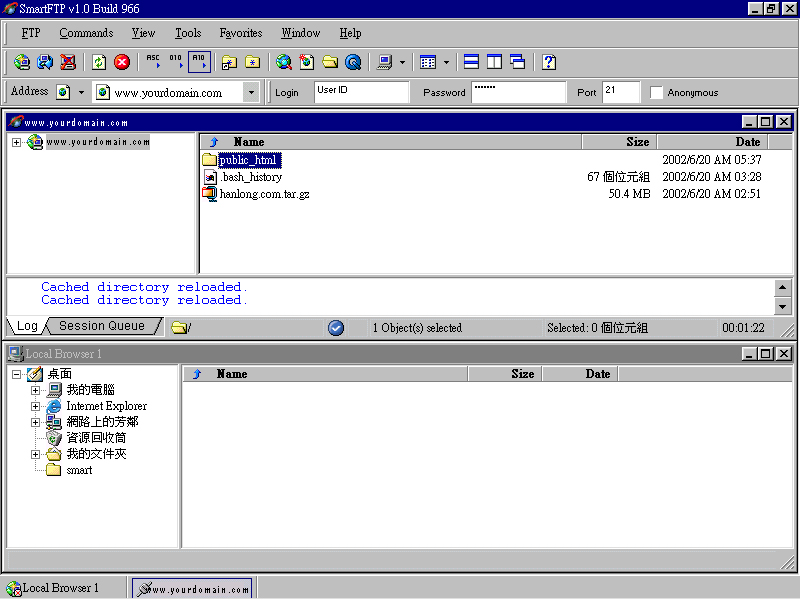Viewport: 800px width, 600px height.
Task: Click the Address globe-page icon
Action: 63,92
